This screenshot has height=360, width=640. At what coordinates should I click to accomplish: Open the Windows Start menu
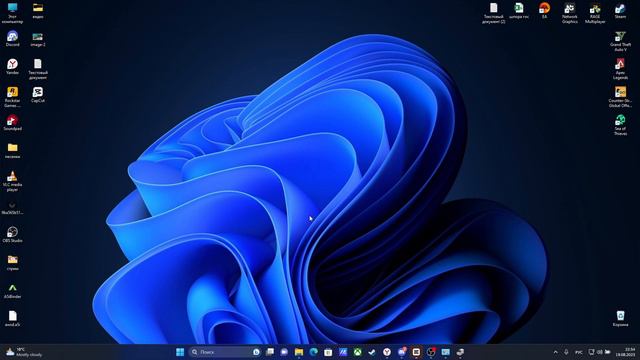click(180, 352)
